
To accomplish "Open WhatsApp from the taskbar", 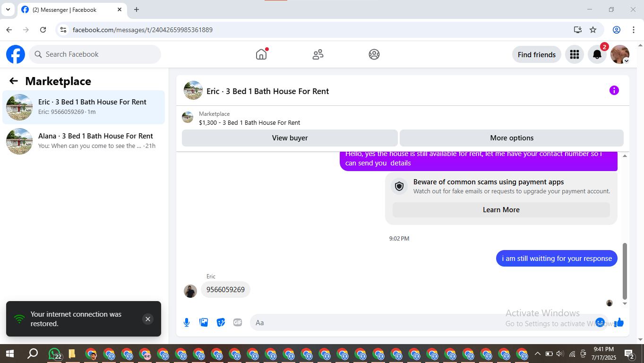I will coord(55,354).
